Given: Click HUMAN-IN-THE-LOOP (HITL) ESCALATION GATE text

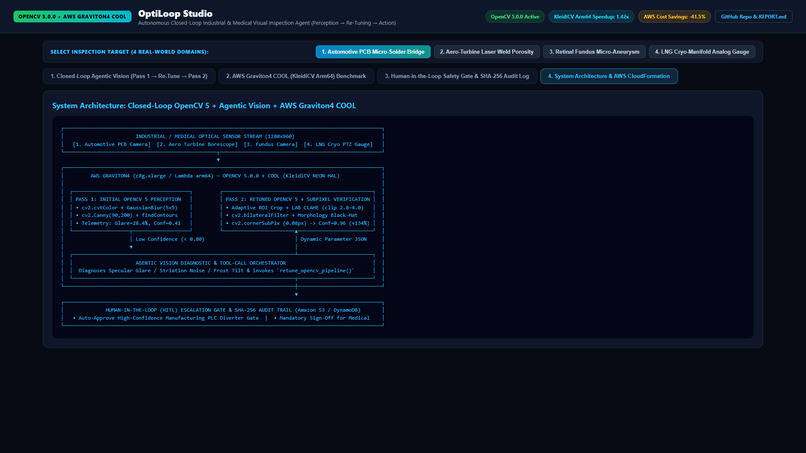Looking at the screenshot, I should pos(233,310).
